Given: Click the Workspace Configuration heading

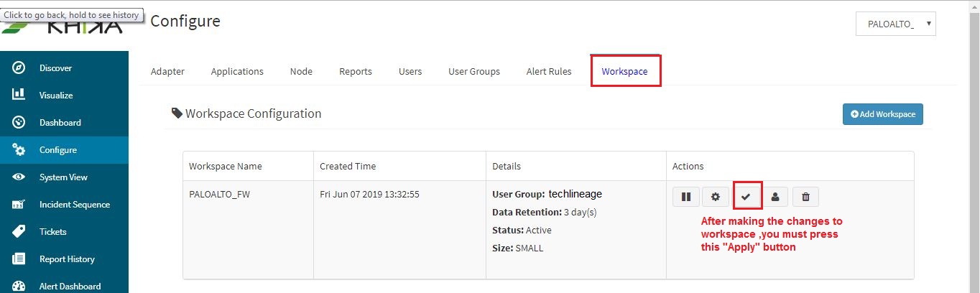Looking at the screenshot, I should [246, 113].
